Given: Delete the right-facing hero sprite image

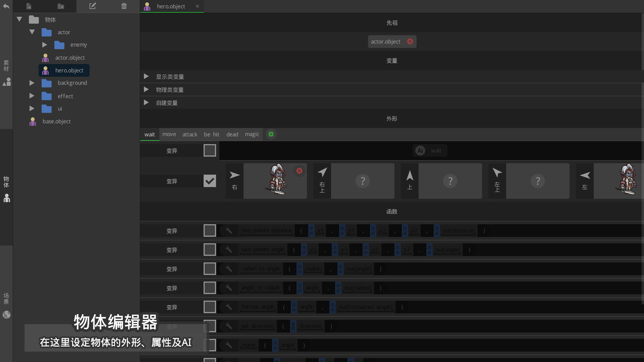Looking at the screenshot, I should point(299,171).
